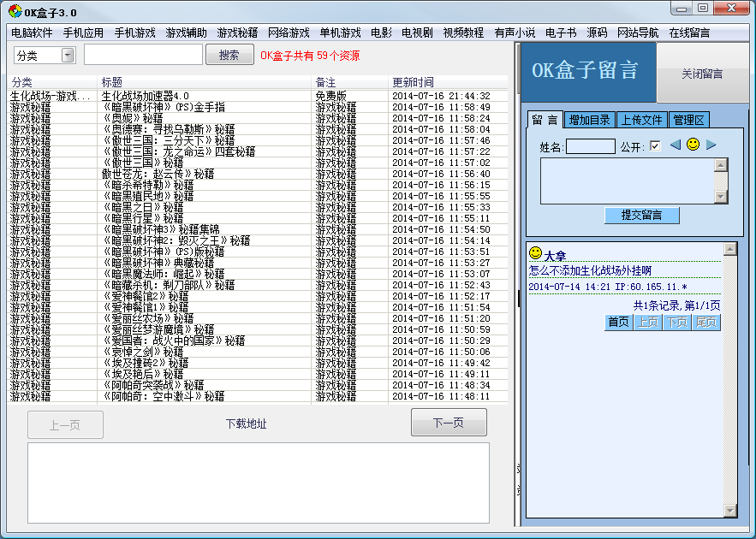Viewport: 756px width, 539px height.
Task: Click the 姓名 name input field
Action: click(x=590, y=146)
